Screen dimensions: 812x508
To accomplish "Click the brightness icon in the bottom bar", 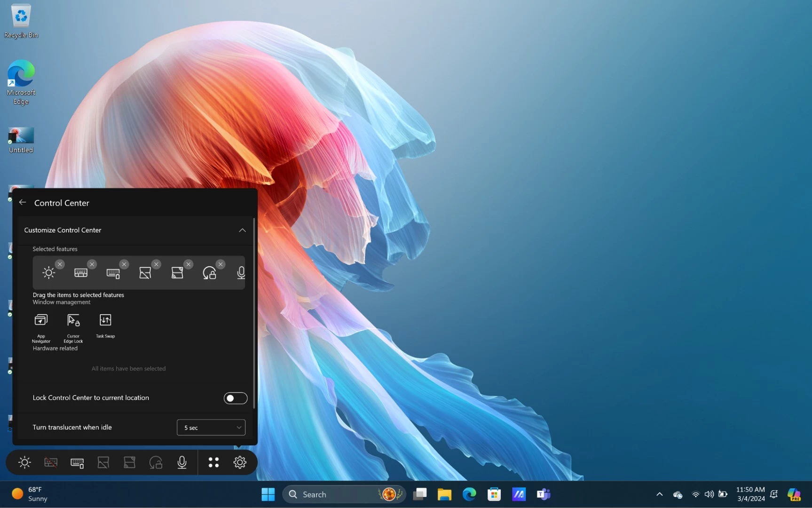I will point(24,462).
